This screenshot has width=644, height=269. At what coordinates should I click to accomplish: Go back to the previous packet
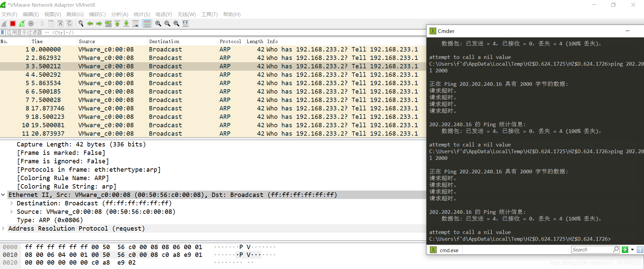(x=90, y=24)
